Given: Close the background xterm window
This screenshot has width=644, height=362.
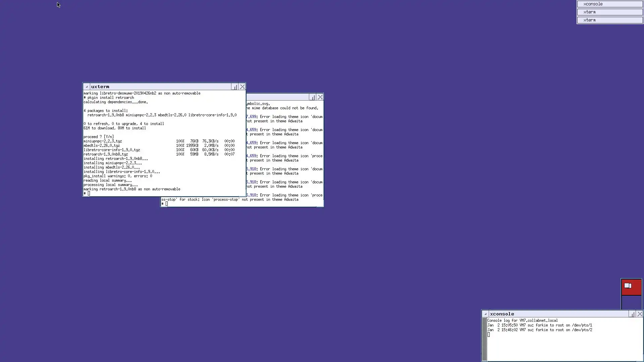Looking at the screenshot, I should click(320, 97).
